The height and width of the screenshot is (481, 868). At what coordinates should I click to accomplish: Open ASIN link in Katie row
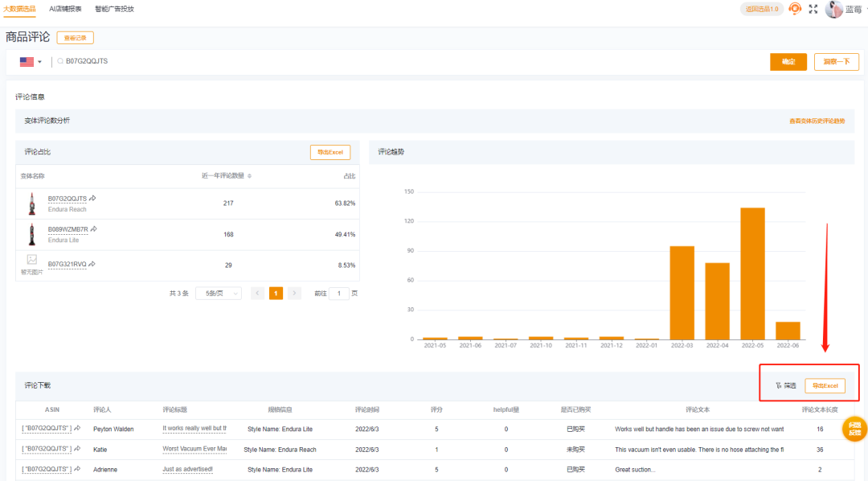click(x=47, y=449)
